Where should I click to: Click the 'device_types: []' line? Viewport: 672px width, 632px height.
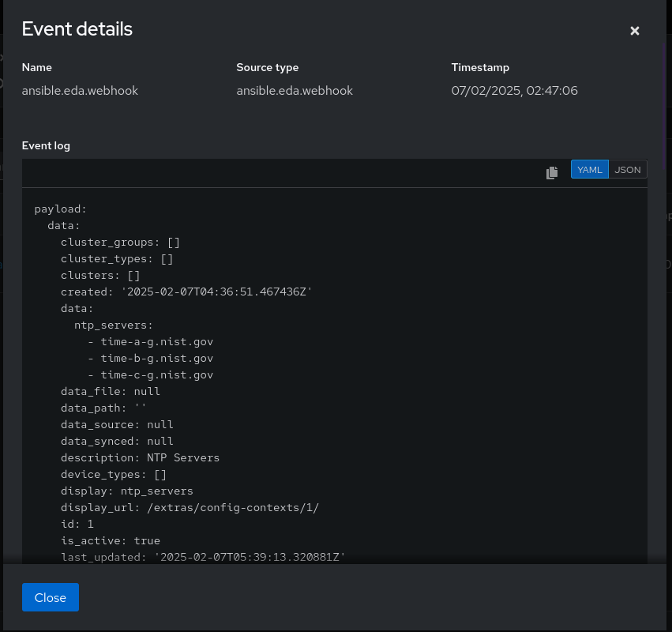[114, 475]
